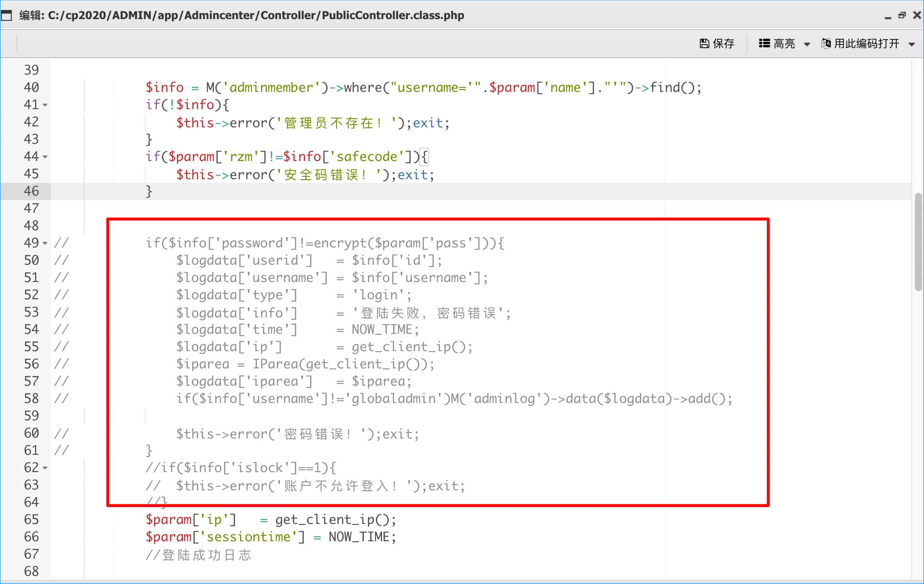
Task: Expand the 用此编码打开 dropdown arrow
Action: pyautogui.click(x=911, y=45)
